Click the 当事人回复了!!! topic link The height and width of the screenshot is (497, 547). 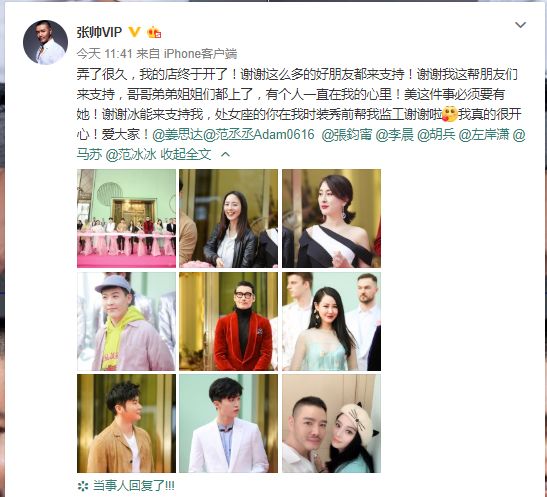134,486
